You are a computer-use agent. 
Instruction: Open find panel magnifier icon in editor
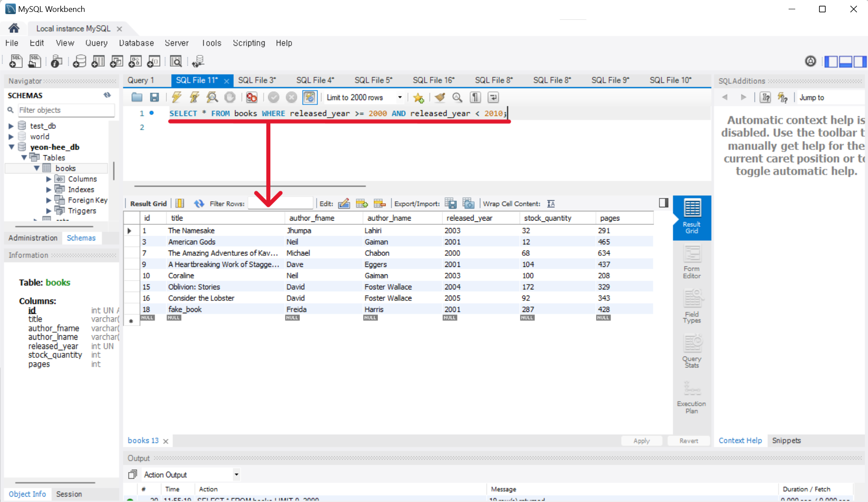(x=457, y=97)
